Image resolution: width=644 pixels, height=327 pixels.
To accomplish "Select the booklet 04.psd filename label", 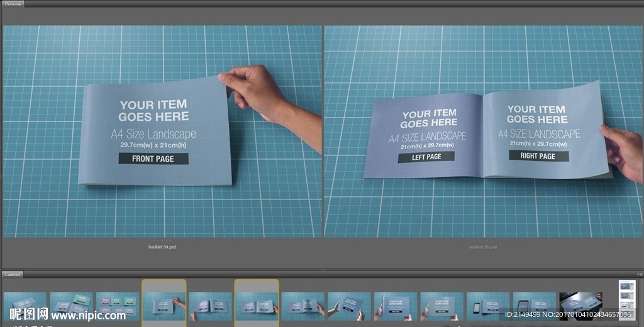I will click(162, 247).
